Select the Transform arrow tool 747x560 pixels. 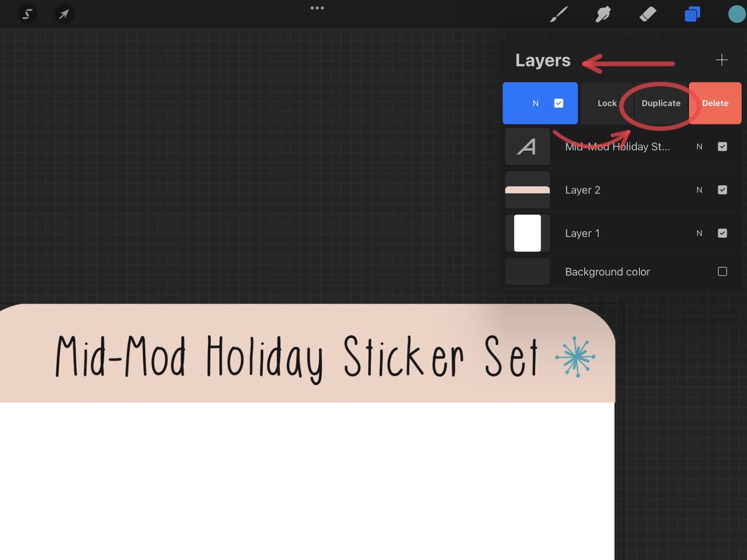coord(64,14)
